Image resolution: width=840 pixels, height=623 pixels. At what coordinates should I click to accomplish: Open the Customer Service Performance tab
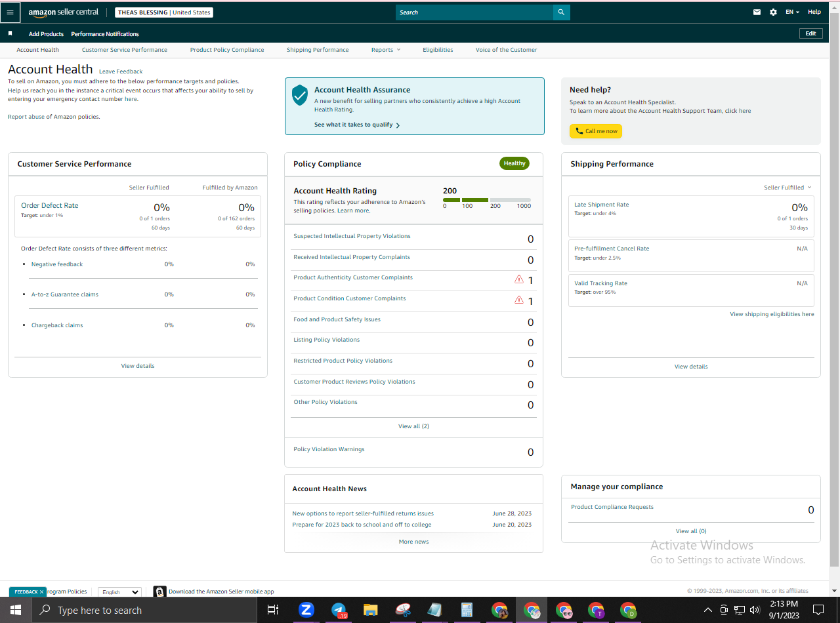(x=125, y=50)
